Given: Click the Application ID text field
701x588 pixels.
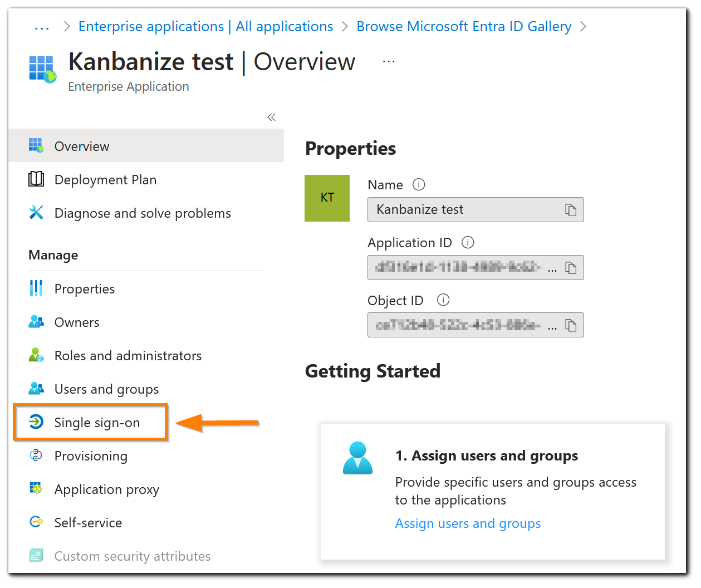Looking at the screenshot, I should 475,268.
